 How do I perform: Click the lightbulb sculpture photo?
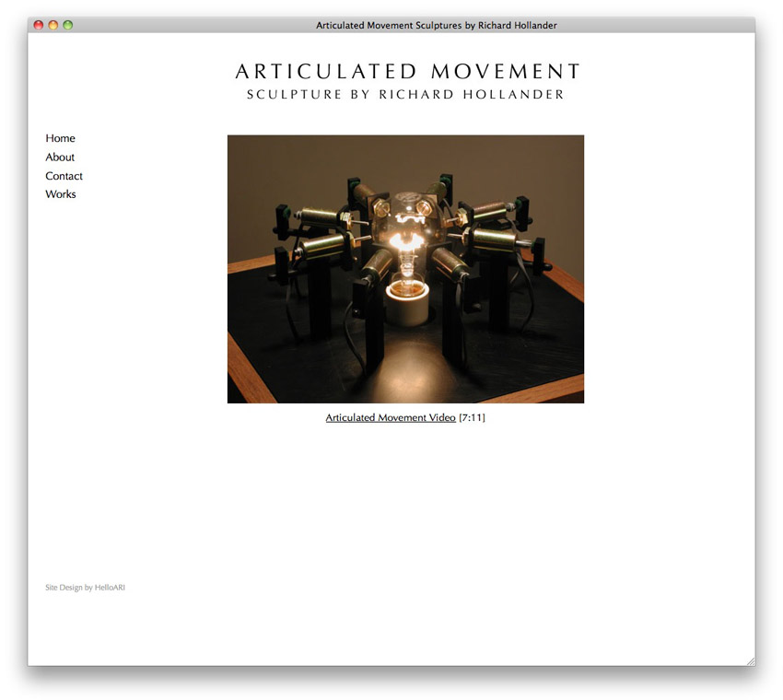click(x=405, y=269)
